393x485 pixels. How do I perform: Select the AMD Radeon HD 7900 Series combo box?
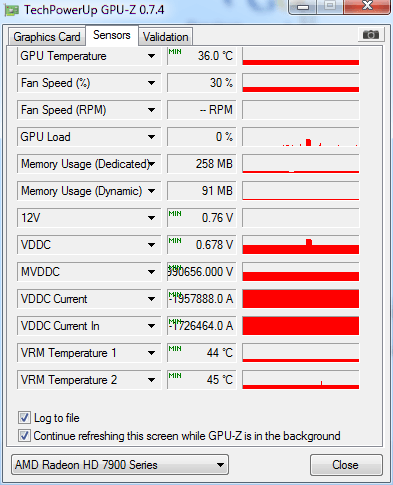tap(120, 465)
